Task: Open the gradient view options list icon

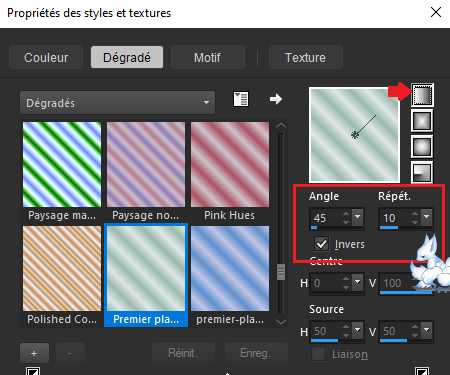Action: pyautogui.click(x=241, y=99)
